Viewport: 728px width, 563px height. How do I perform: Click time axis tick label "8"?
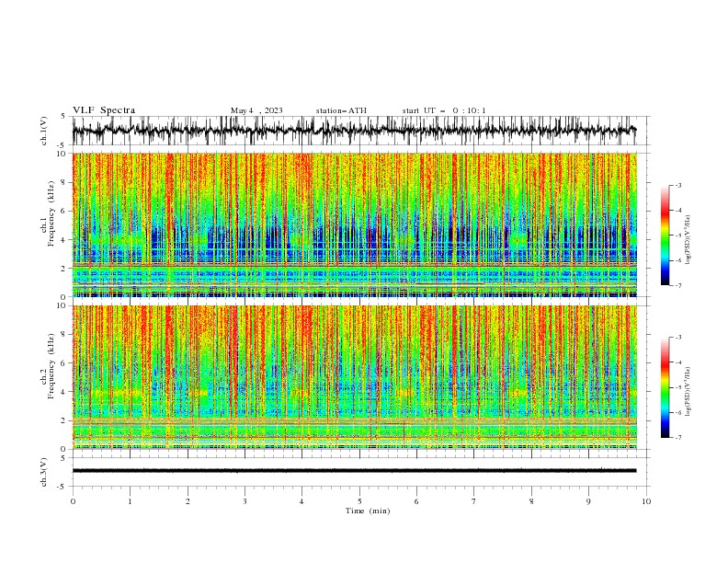(531, 501)
